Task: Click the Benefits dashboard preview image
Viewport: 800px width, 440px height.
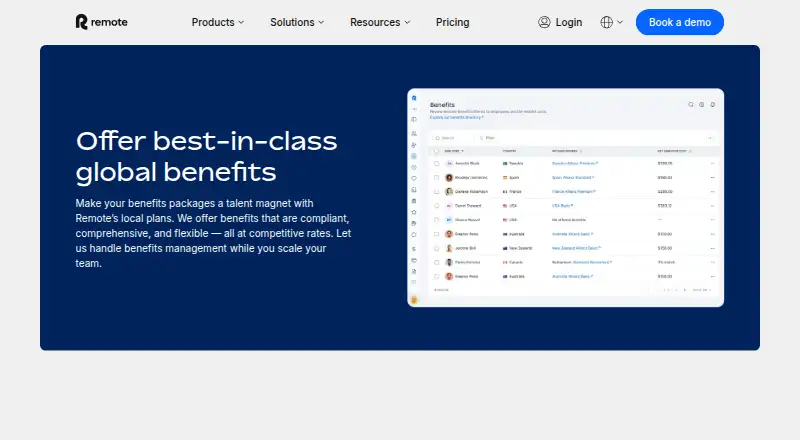Action: pyautogui.click(x=565, y=198)
